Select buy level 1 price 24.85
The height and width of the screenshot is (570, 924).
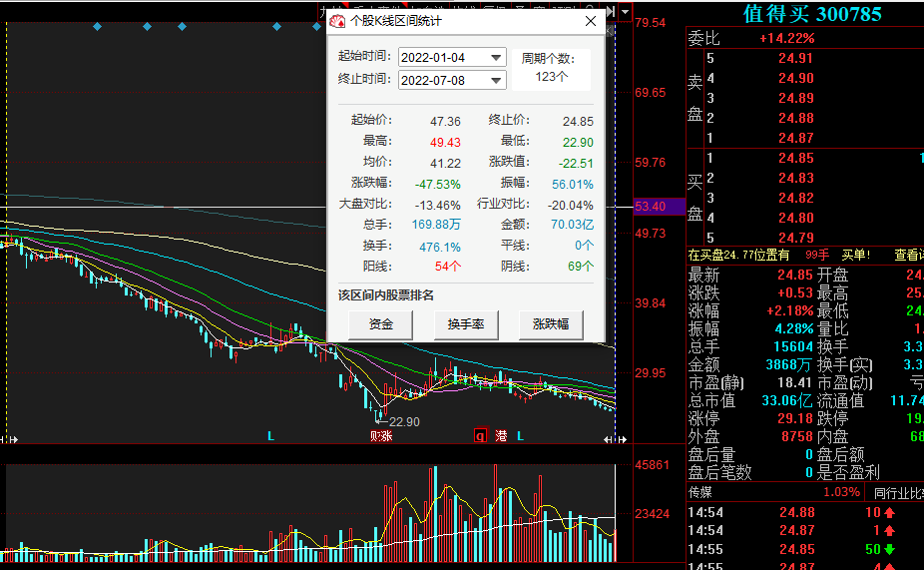pyautogui.click(x=795, y=158)
